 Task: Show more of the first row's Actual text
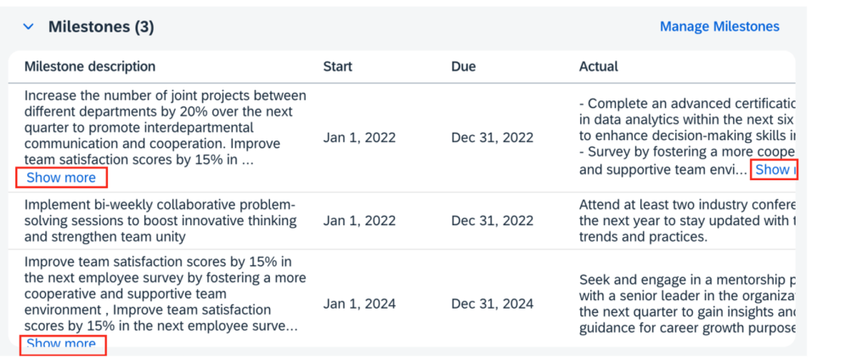coord(775,169)
